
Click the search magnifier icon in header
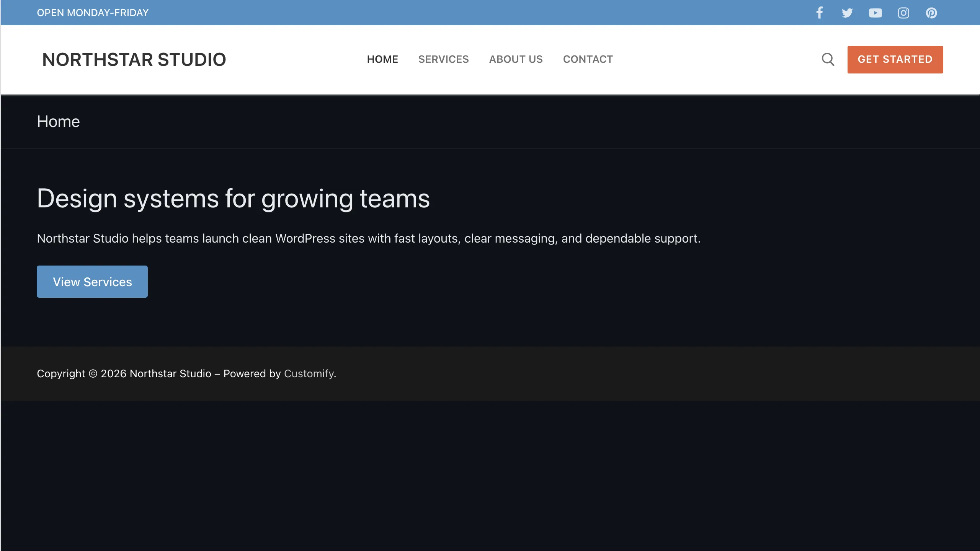[828, 59]
